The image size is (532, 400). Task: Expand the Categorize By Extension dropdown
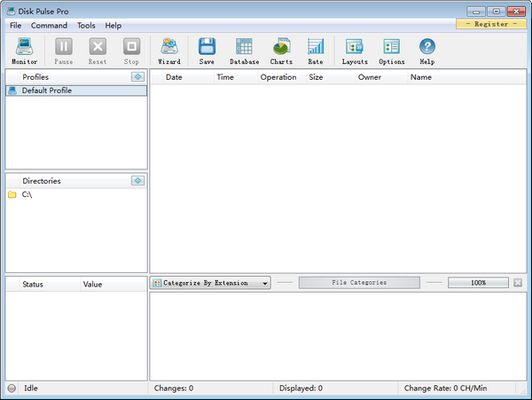pyautogui.click(x=211, y=283)
